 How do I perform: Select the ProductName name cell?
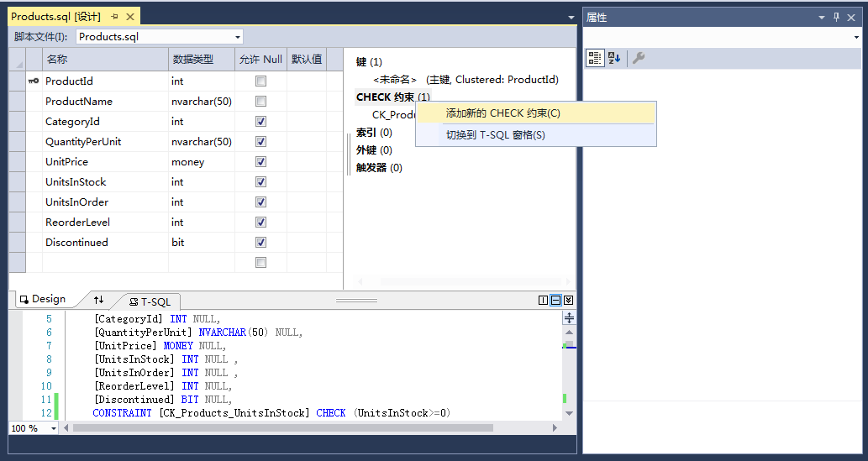point(105,102)
